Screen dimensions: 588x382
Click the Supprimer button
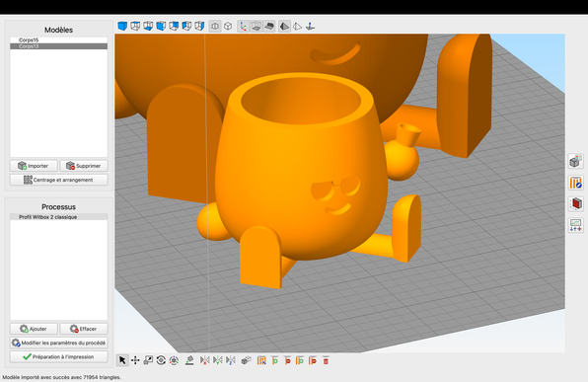coord(84,166)
